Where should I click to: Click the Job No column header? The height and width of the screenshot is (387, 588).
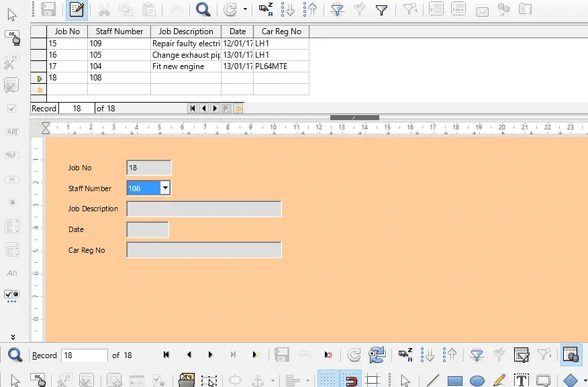67,32
